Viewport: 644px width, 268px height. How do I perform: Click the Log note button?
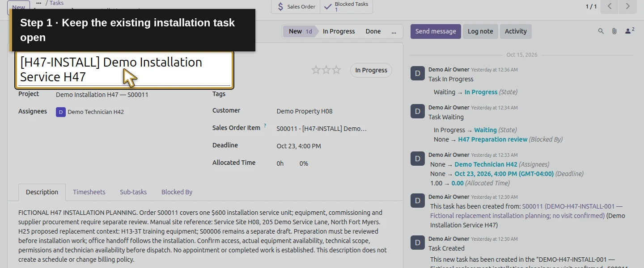pyautogui.click(x=480, y=31)
